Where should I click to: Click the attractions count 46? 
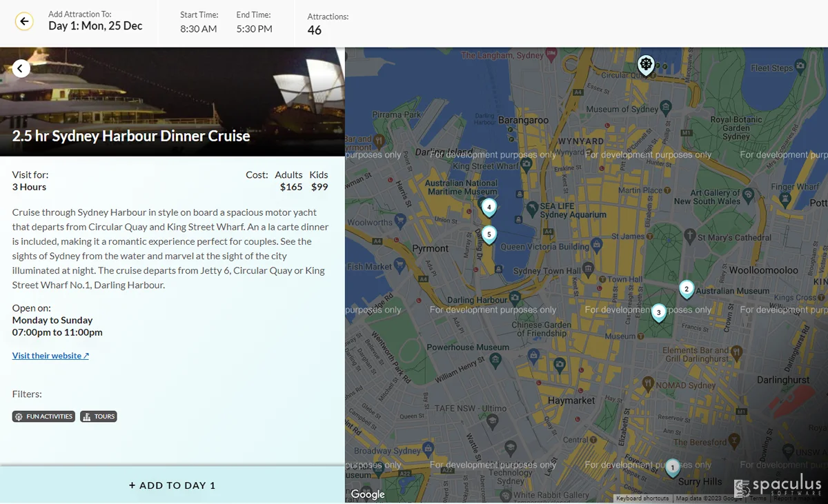click(x=315, y=30)
